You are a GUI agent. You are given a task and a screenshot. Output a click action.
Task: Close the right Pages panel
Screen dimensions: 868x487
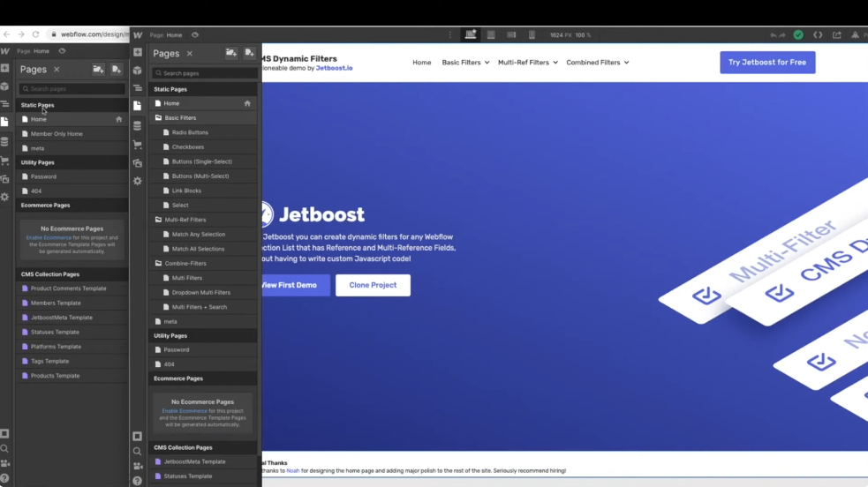tap(189, 54)
